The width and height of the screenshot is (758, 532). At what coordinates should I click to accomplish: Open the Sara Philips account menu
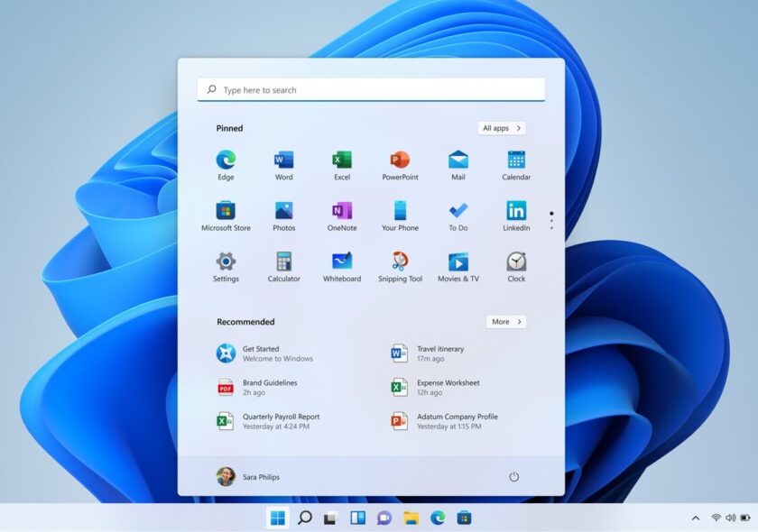(248, 477)
